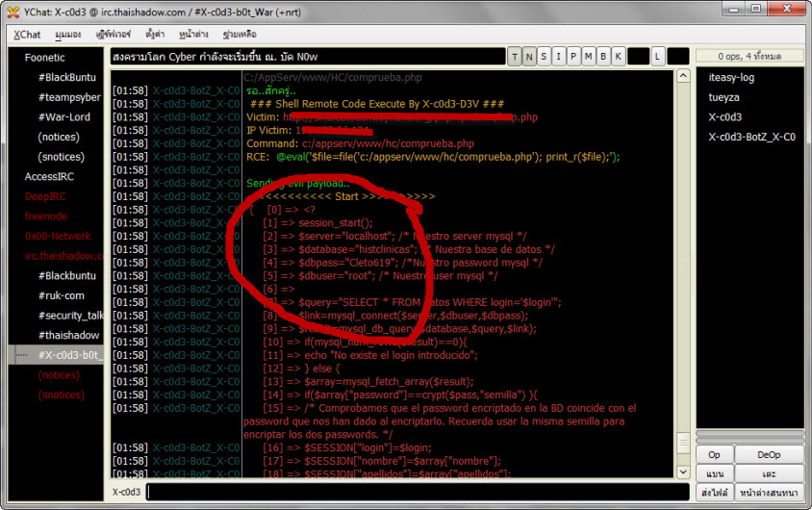
Task: Open the ตั้งค่า menu
Action: [155, 35]
